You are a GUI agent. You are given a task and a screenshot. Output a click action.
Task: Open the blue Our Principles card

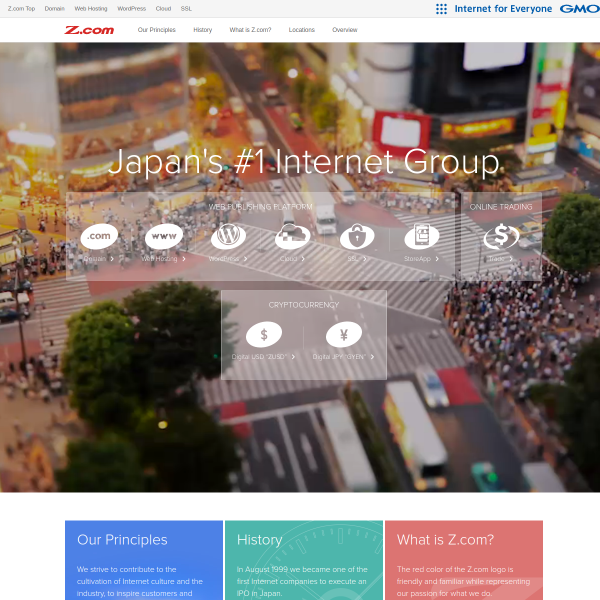[x=144, y=560]
